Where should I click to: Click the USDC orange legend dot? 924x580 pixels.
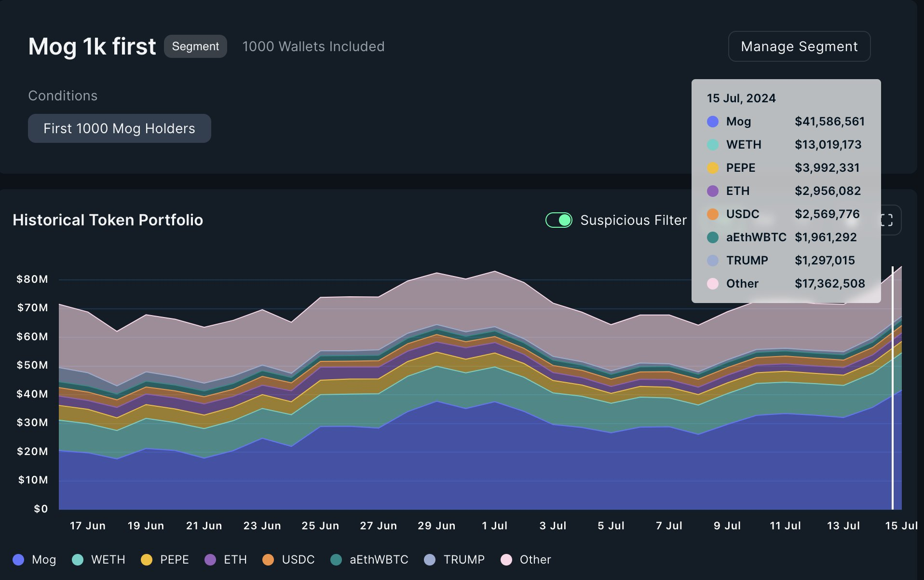pos(268,560)
